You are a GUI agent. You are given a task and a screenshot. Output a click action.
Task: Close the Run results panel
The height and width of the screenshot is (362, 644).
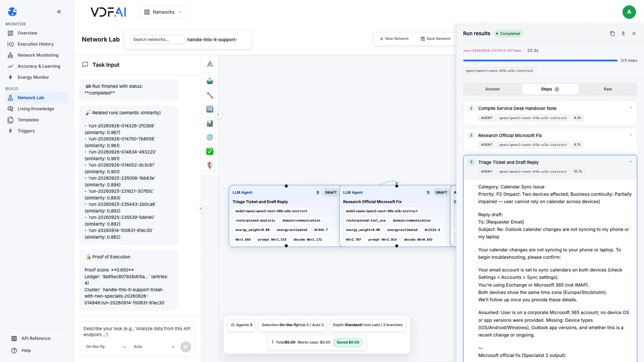(634, 34)
